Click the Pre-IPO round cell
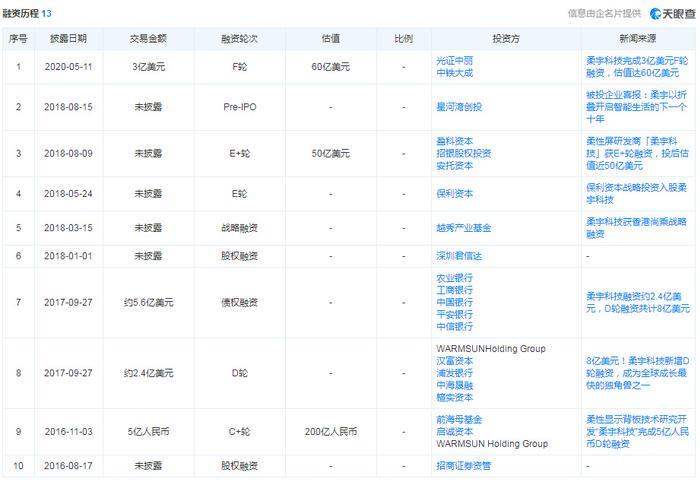Image resolution: width=700 pixels, height=482 pixels. click(x=239, y=107)
